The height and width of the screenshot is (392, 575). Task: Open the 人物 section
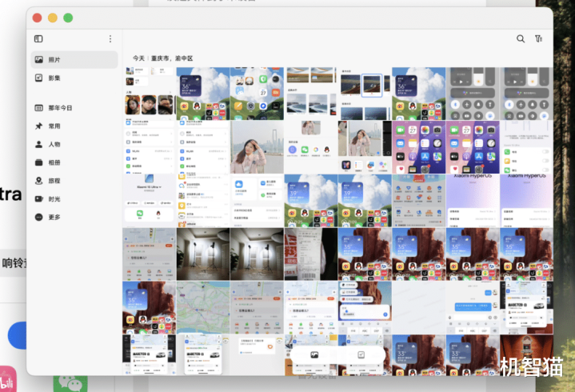[x=54, y=145]
